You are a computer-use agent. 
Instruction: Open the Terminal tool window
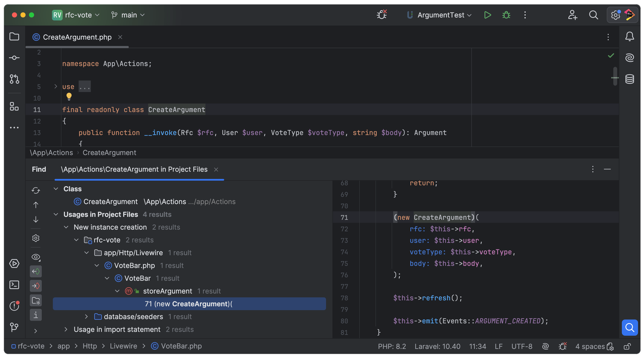[x=14, y=285]
